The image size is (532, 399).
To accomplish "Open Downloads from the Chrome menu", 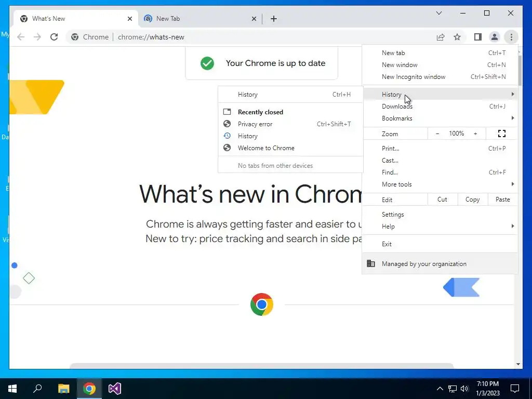I will (440, 106).
